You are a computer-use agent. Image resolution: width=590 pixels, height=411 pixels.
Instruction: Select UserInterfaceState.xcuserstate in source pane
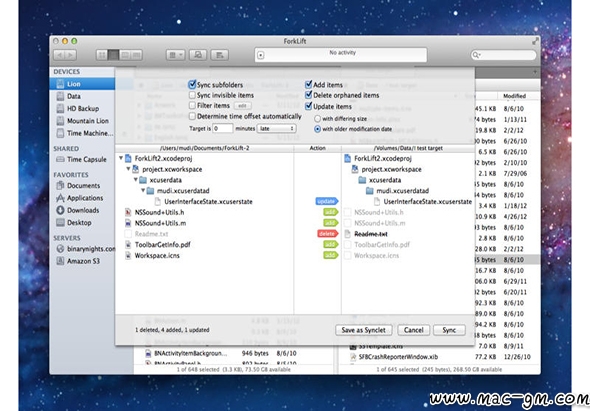(x=208, y=202)
